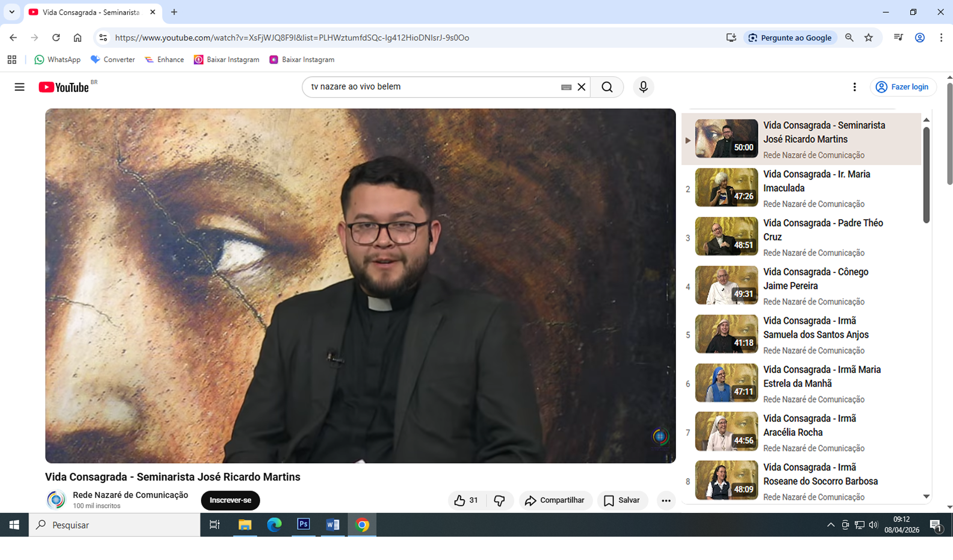953x560 pixels.
Task: Play Padre Théo Cruz playlist video thumbnail
Action: click(726, 236)
